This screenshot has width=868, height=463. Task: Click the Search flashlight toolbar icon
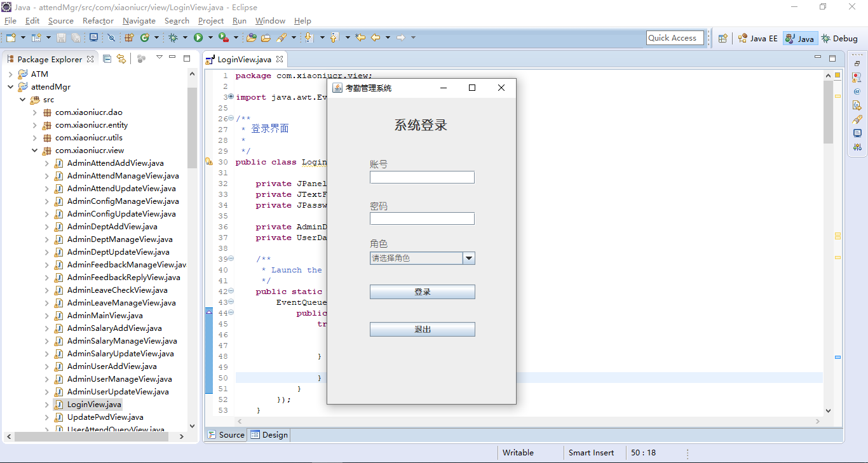point(281,37)
